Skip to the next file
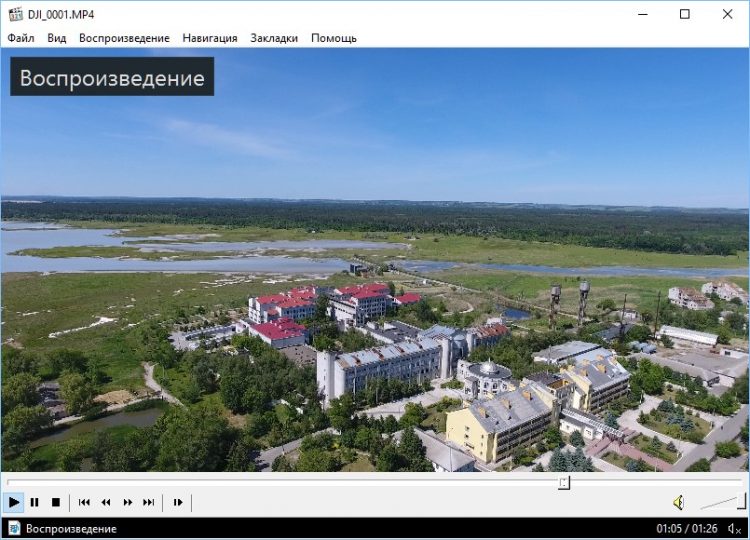The image size is (750, 540). 149,502
